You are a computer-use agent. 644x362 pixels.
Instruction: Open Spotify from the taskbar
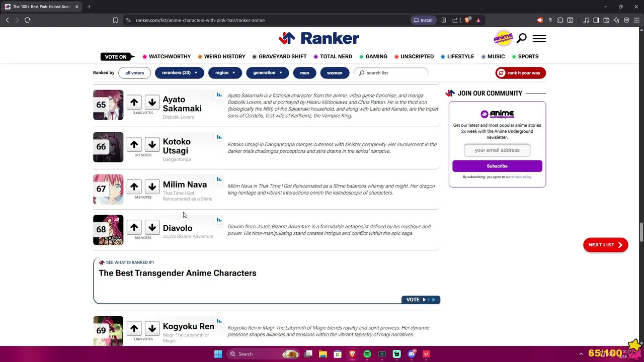(367, 354)
